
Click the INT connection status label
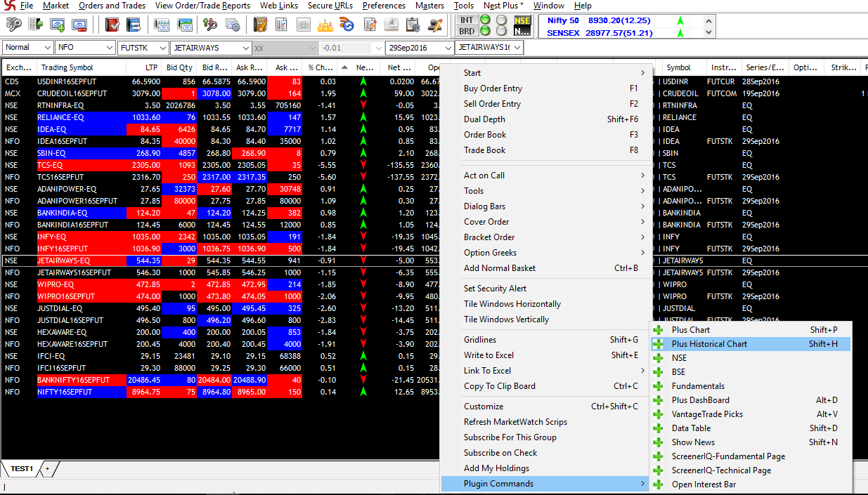[467, 20]
